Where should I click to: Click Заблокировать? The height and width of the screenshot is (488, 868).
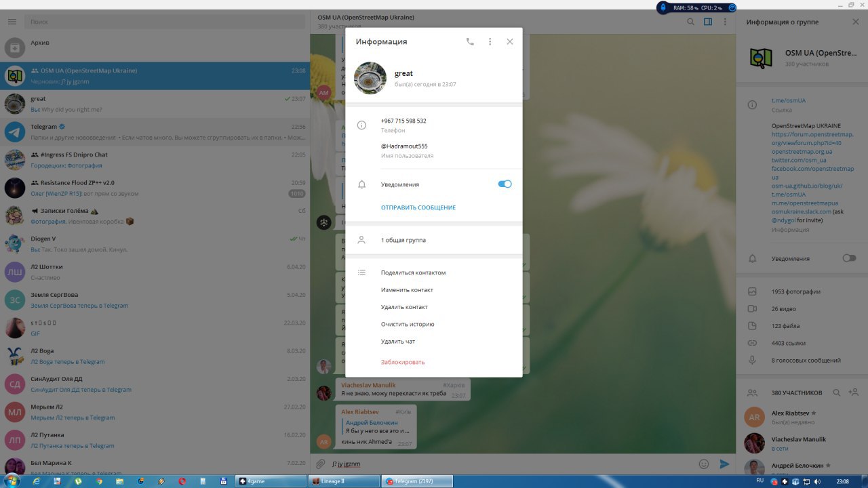point(403,362)
